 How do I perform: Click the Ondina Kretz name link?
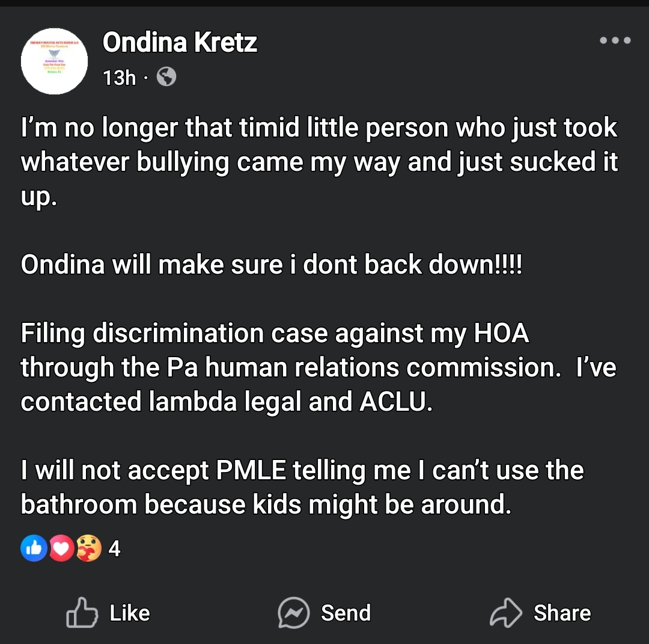180,43
